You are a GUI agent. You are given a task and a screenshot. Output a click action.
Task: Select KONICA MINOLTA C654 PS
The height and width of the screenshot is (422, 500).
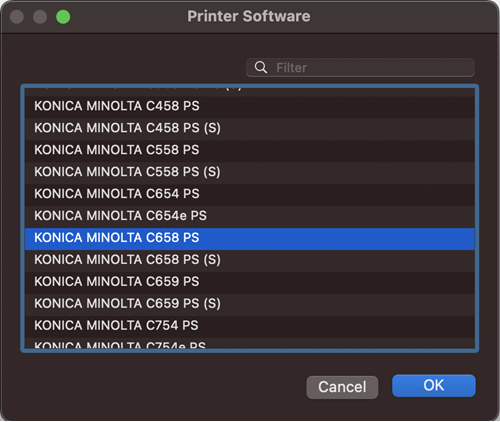click(x=250, y=195)
